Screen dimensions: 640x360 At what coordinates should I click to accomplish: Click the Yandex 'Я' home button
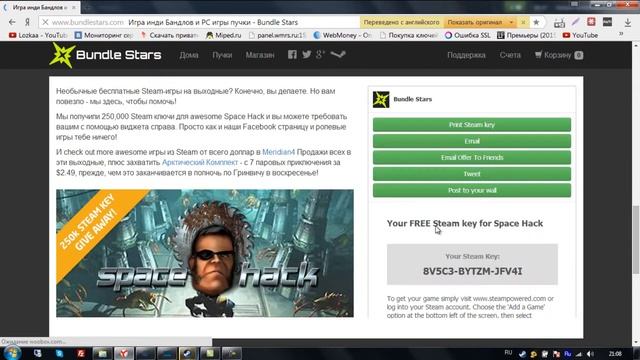click(27, 22)
